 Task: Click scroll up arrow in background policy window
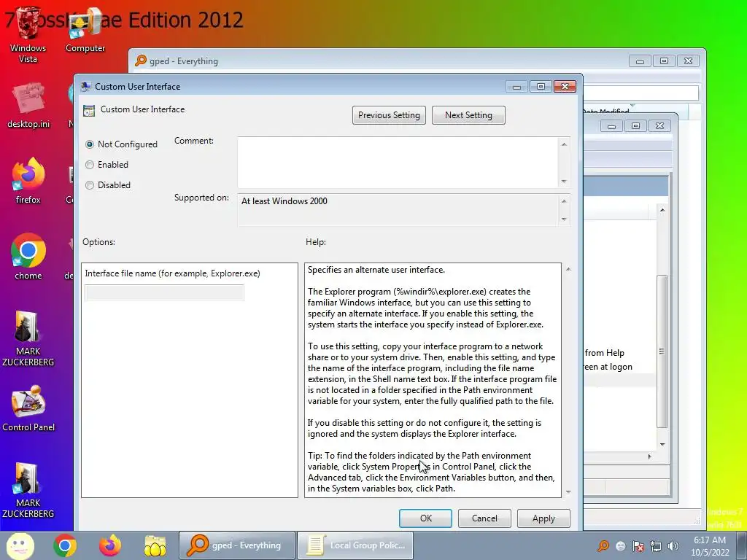(x=662, y=210)
